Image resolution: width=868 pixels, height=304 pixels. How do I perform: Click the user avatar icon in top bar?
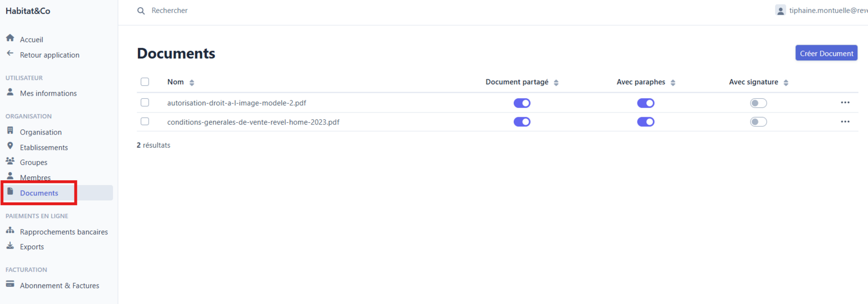(x=780, y=10)
